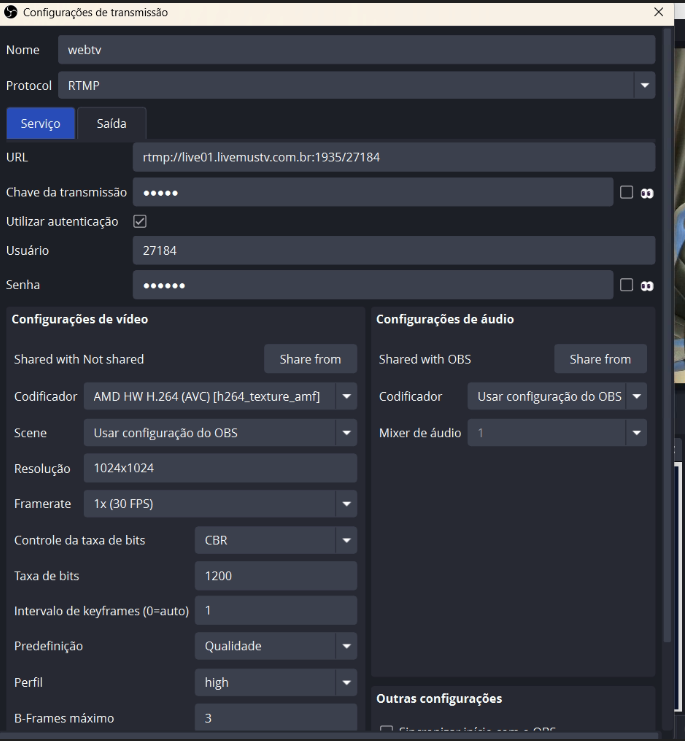Viewport: 685px width, 741px height.
Task: Click the OBS logo icon in title bar
Action: coord(11,12)
